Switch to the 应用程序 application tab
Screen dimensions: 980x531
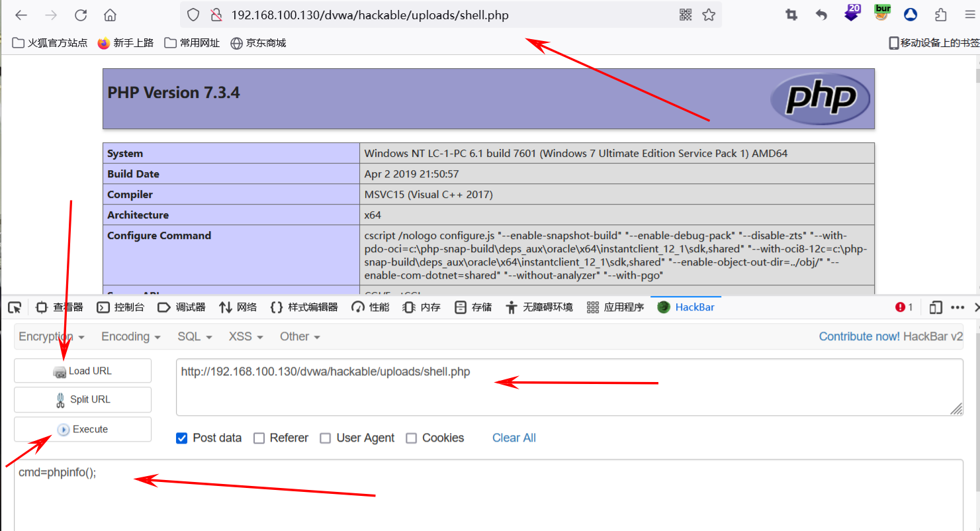pyautogui.click(x=615, y=307)
